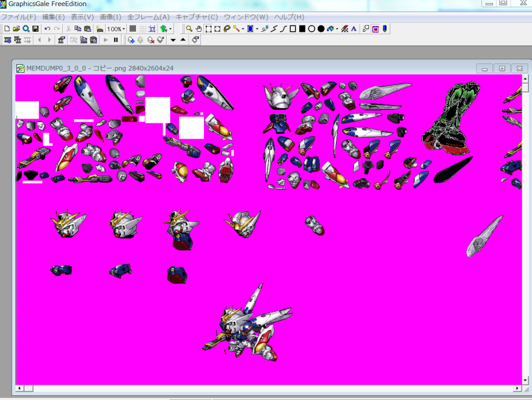Image resolution: width=532 pixels, height=400 pixels.
Task: Select the Flood Fill bucket tool
Action: pos(330,29)
